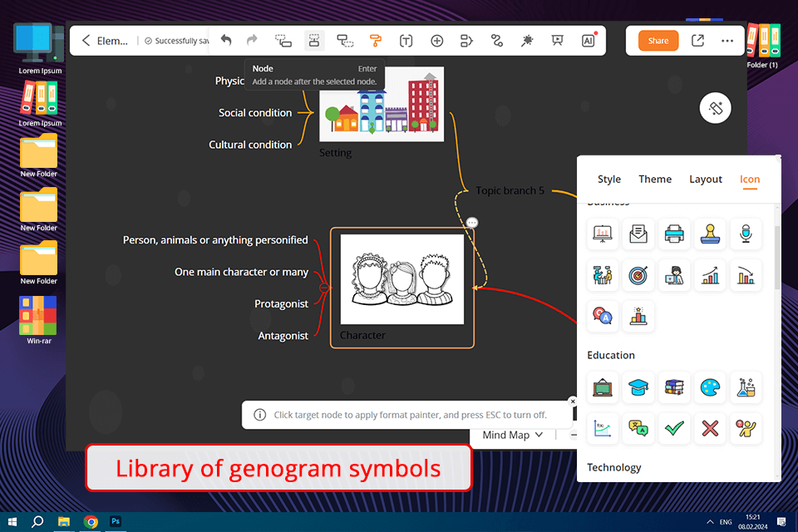Switch to the Layout tab
Viewport: 798px width, 532px height.
coord(706,180)
